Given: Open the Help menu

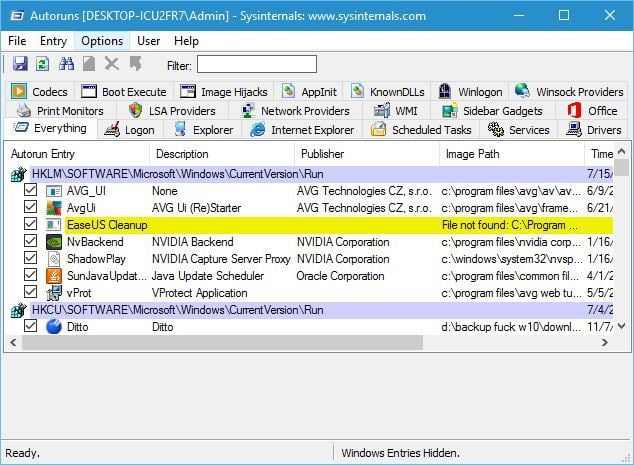Looking at the screenshot, I should tap(186, 41).
